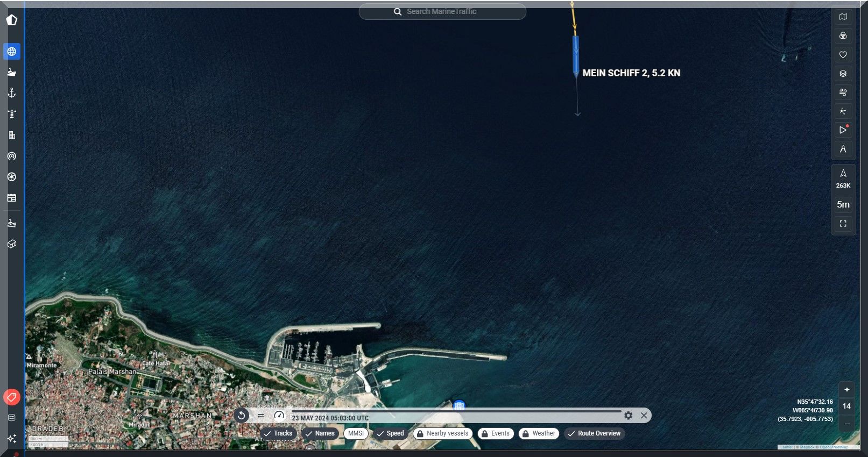The height and width of the screenshot is (457, 868).
Task: Open playback settings gear
Action: click(x=628, y=415)
